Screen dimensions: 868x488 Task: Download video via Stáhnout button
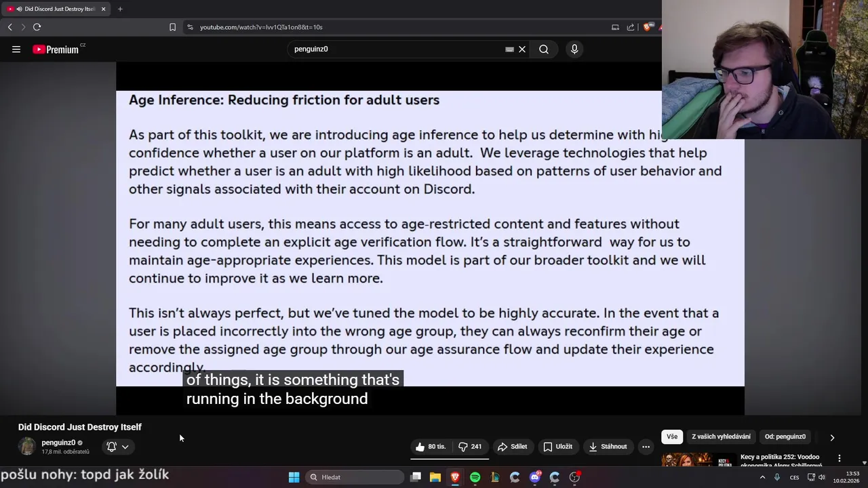pyautogui.click(x=608, y=447)
